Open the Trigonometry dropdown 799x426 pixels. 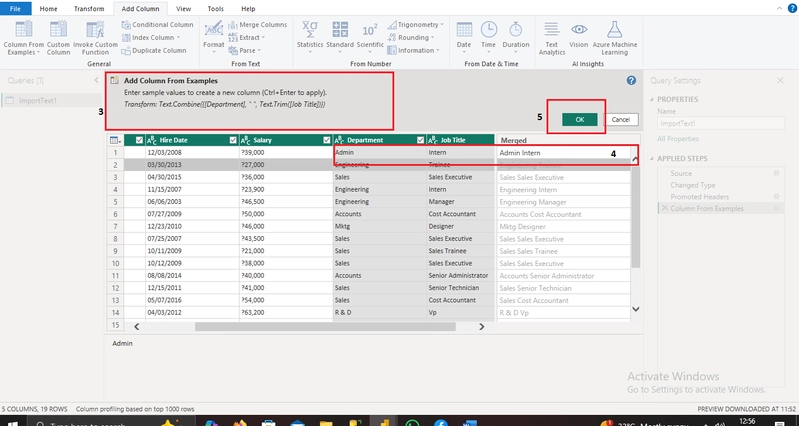point(442,24)
